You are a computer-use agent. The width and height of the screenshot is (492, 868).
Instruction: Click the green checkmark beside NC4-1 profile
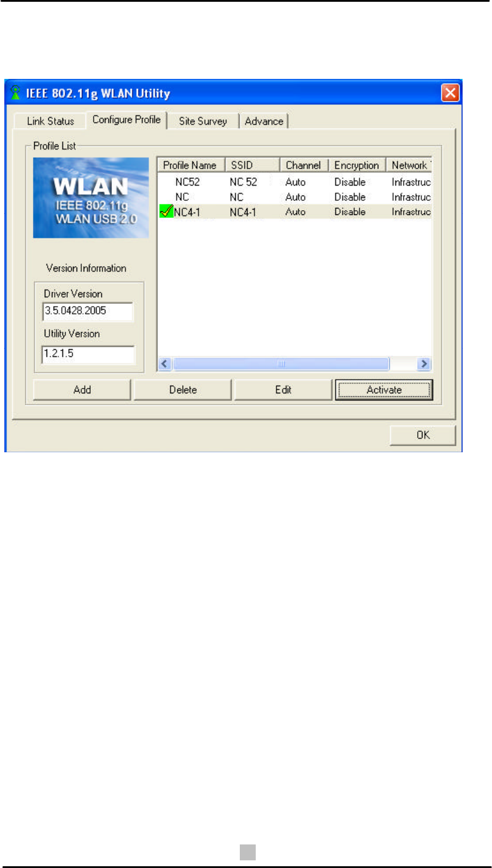click(166, 211)
